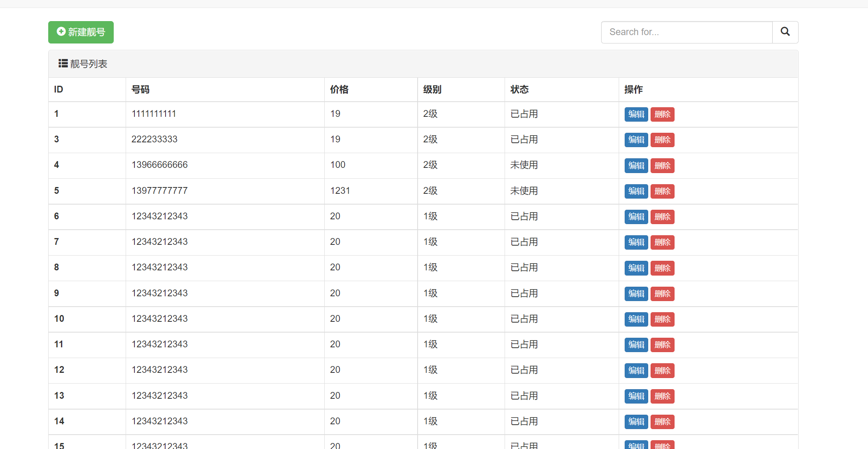
Task: Click the 级别 column header
Action: [x=432, y=89]
